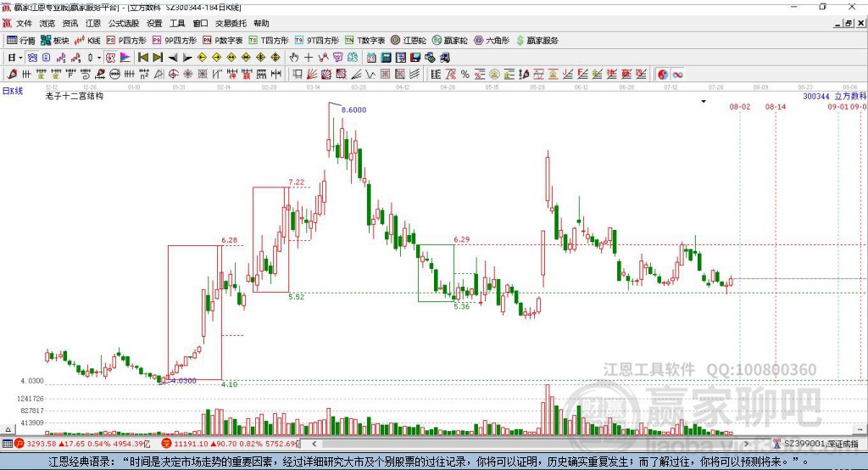Launch the 赢家轮 wheel tool

pos(449,41)
